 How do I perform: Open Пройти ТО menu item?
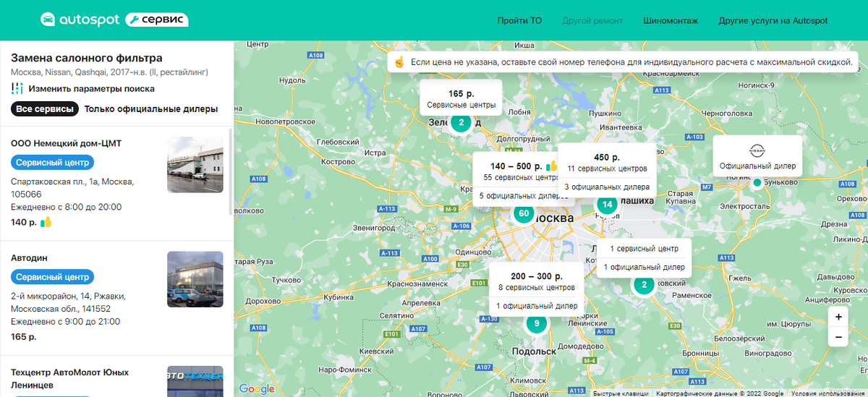[519, 21]
